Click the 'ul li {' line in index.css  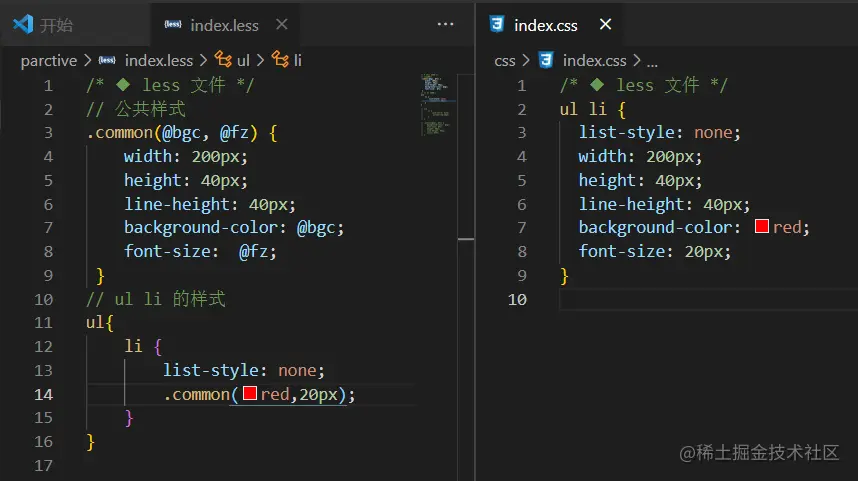[x=593, y=109]
